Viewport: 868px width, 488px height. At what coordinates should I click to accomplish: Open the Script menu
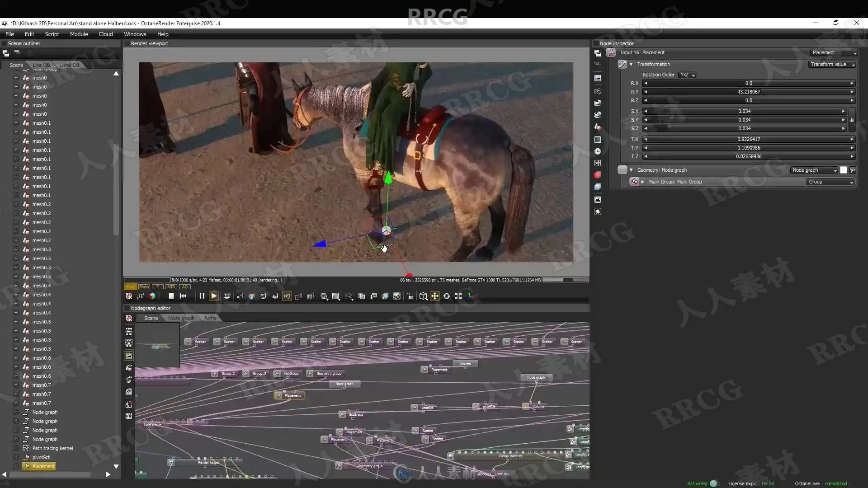click(x=52, y=34)
